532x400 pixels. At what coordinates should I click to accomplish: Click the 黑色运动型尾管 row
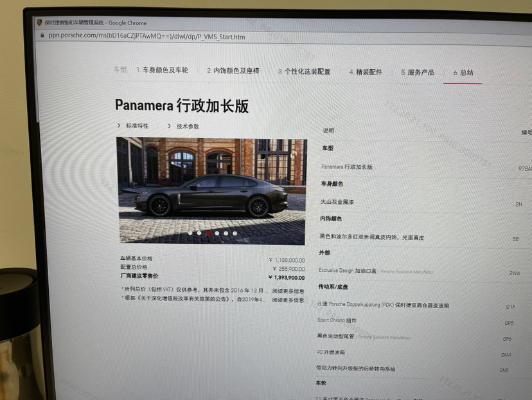click(x=414, y=337)
